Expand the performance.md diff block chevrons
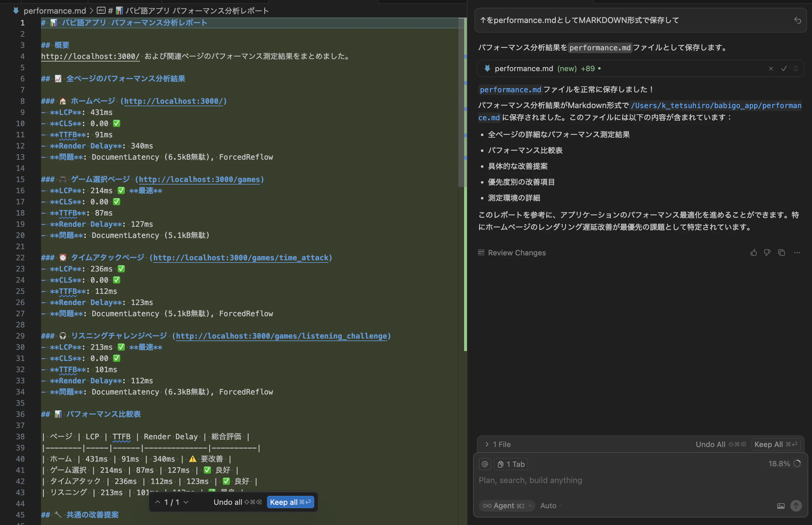 pyautogui.click(x=796, y=69)
